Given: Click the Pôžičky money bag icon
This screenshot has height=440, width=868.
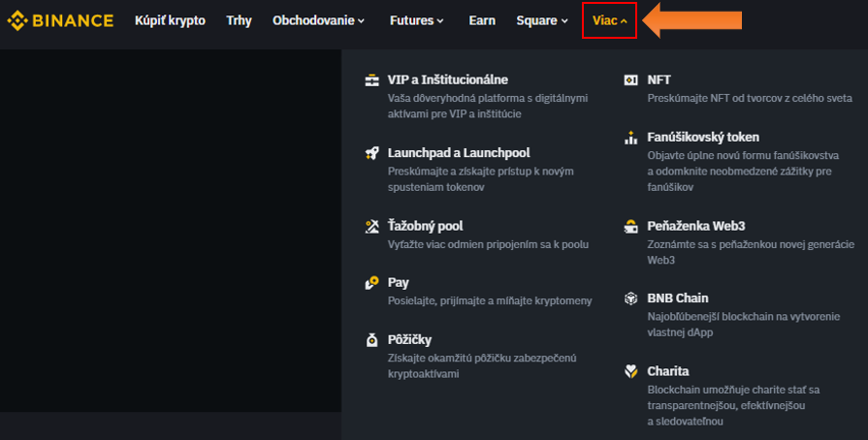Looking at the screenshot, I should coord(371,340).
